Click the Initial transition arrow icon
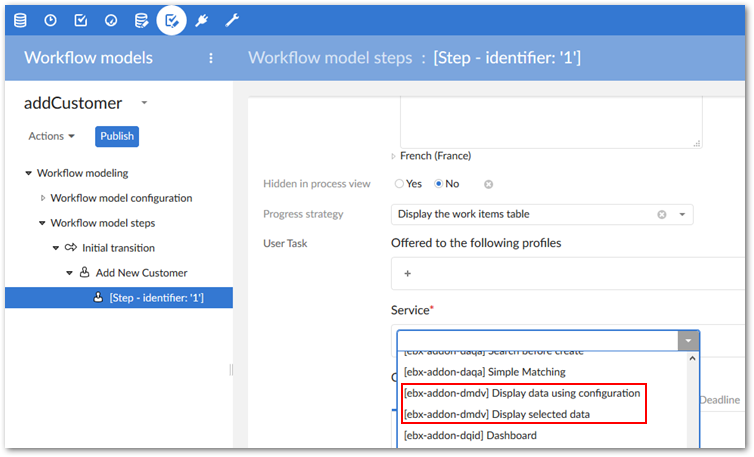Viewport: 754px width, 457px height. (x=71, y=248)
